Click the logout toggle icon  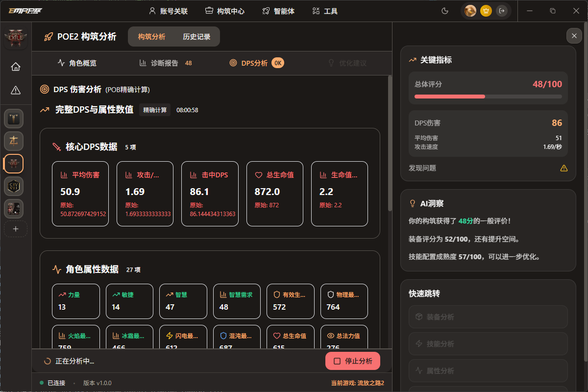coord(502,10)
